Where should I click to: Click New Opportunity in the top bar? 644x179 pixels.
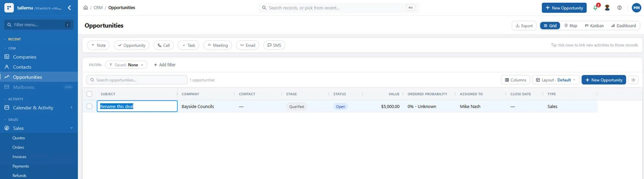[564, 8]
